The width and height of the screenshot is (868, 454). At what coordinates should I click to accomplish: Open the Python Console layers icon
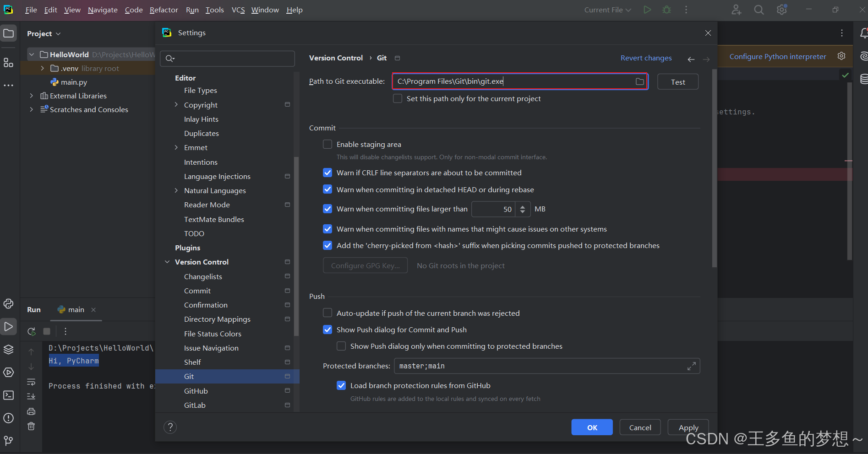pyautogui.click(x=9, y=350)
